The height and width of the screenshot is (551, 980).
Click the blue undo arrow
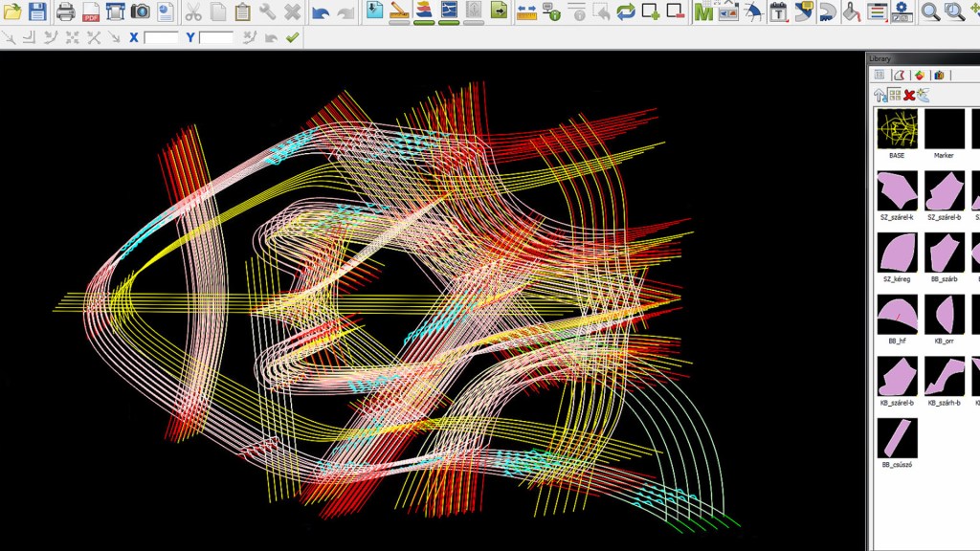(x=321, y=12)
